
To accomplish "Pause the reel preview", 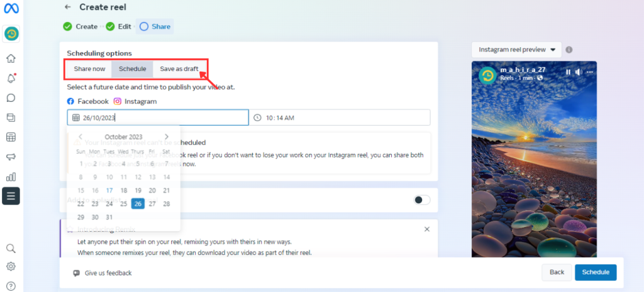I will 568,72.
